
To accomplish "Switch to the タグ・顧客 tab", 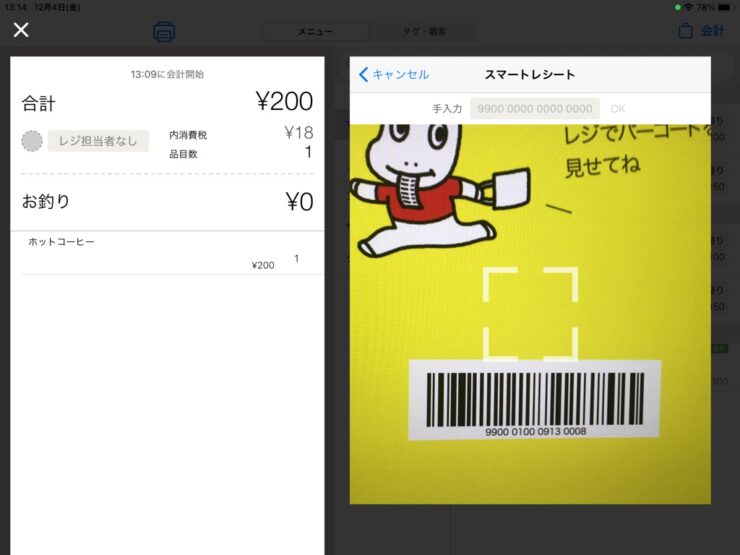I will 423,32.
